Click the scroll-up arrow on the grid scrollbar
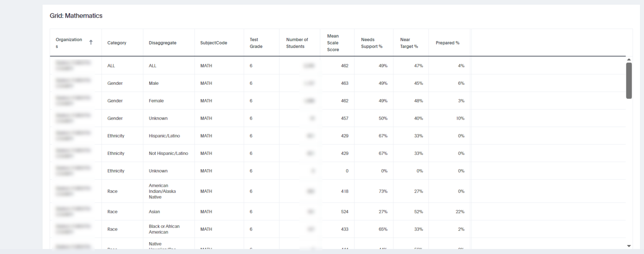 pos(628,59)
